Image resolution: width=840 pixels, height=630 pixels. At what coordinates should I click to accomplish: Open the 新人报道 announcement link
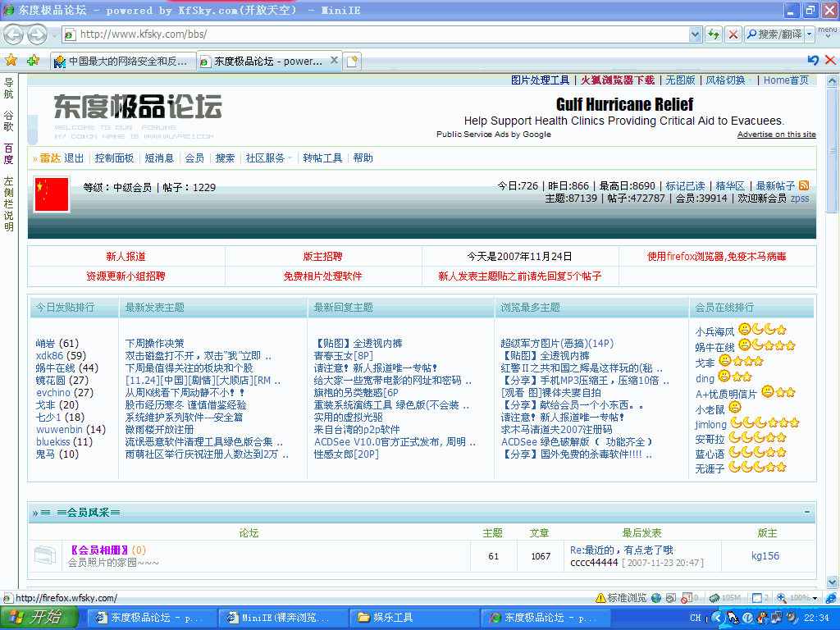[126, 257]
